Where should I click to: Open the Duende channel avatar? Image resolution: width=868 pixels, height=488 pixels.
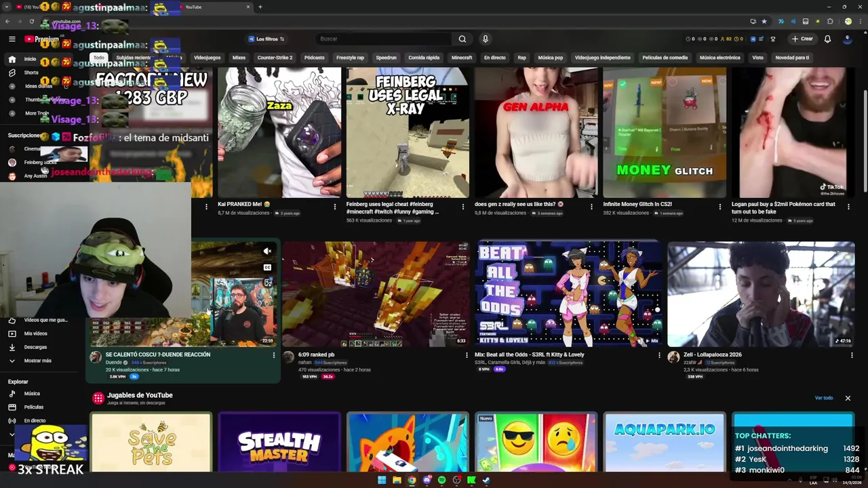pos(96,357)
